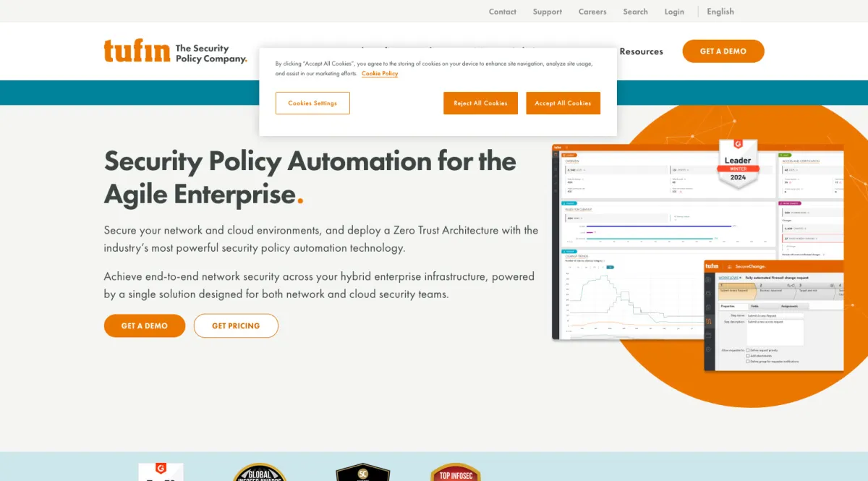Open the Contact link in top bar
This screenshot has width=868, height=481.
click(x=503, y=12)
